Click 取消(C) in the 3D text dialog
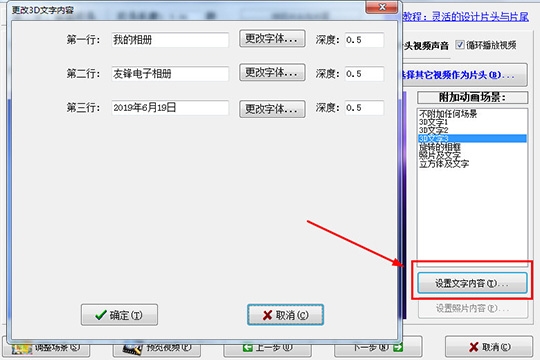Image resolution: width=540 pixels, height=360 pixels. 285,315
